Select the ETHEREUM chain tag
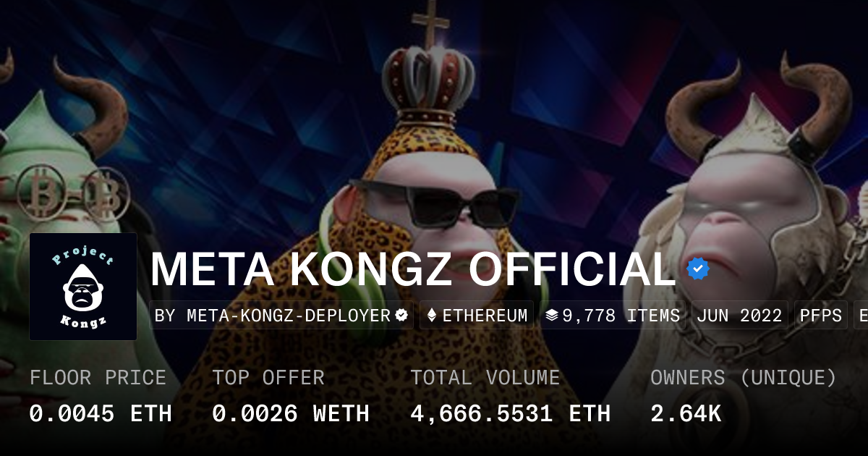Image resolution: width=868 pixels, height=456 pixels. coord(477,316)
